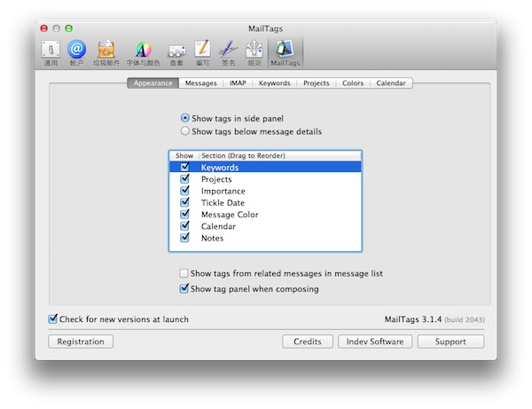Toggle Check for new versions at launch
This screenshot has height=409, width=532.
coord(52,319)
